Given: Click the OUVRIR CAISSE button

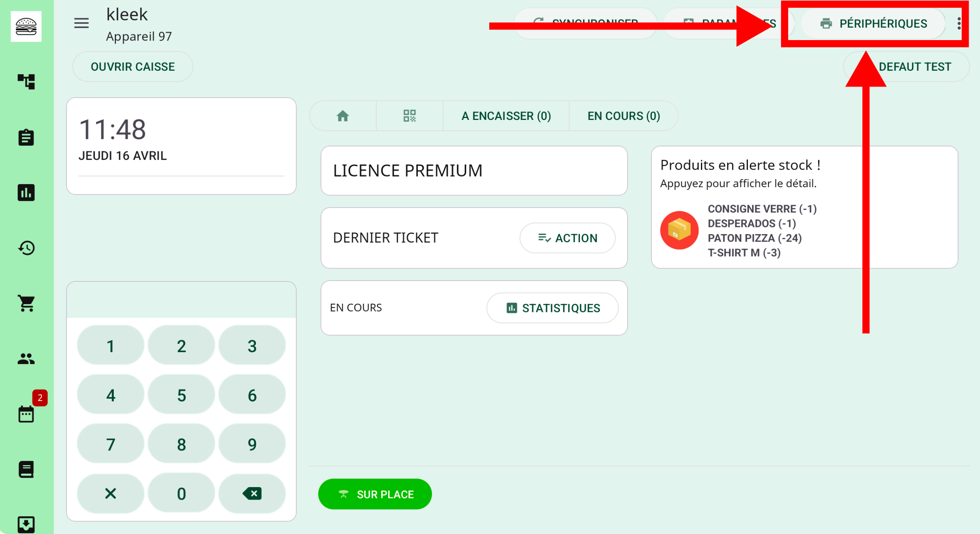Looking at the screenshot, I should [132, 67].
